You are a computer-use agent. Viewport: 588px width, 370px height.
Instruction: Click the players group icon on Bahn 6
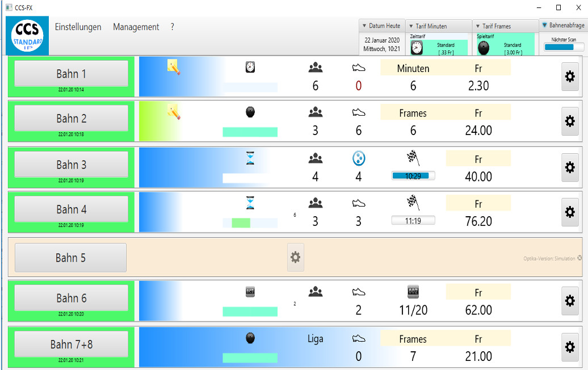[315, 292]
